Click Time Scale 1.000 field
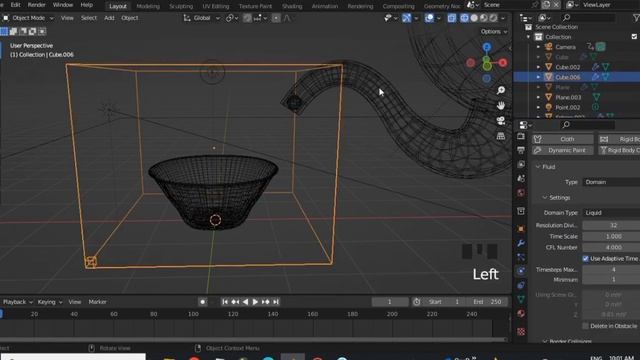 [x=611, y=236]
